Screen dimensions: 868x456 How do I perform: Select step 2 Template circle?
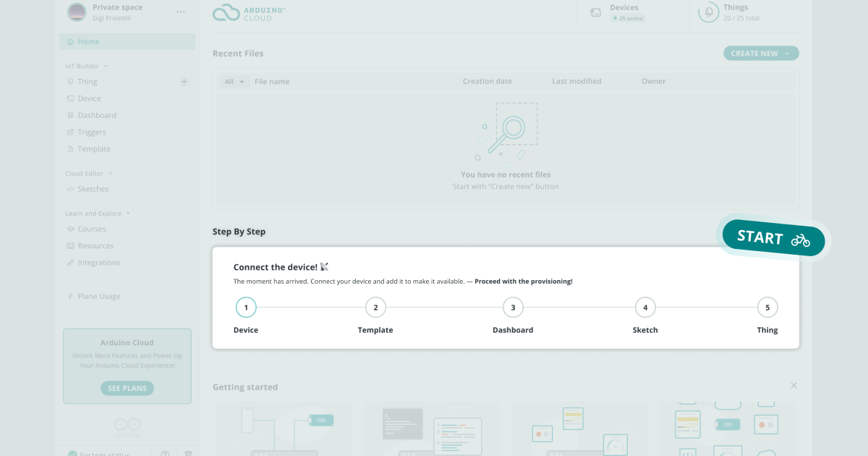pos(375,308)
